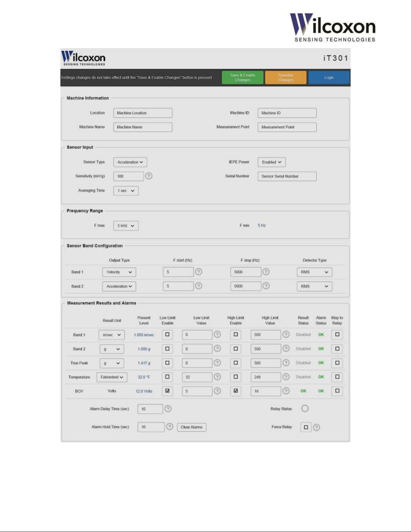The width and height of the screenshot is (411, 532).
Task: Click the Machine Name input field
Action: [x=143, y=127]
